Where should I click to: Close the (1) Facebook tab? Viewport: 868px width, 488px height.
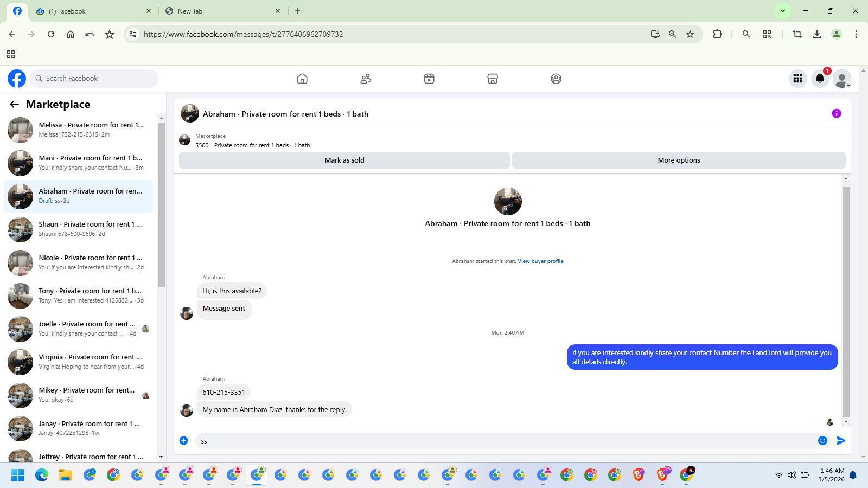tap(149, 11)
